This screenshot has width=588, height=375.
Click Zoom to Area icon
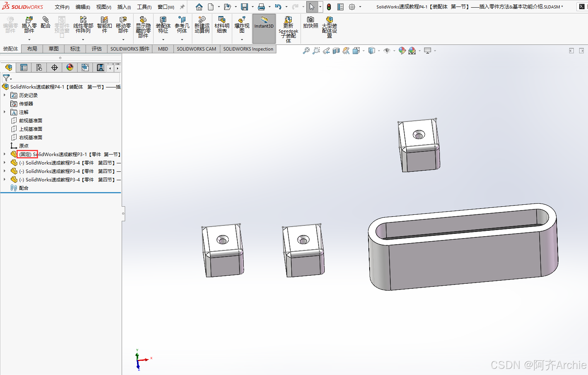(x=316, y=51)
